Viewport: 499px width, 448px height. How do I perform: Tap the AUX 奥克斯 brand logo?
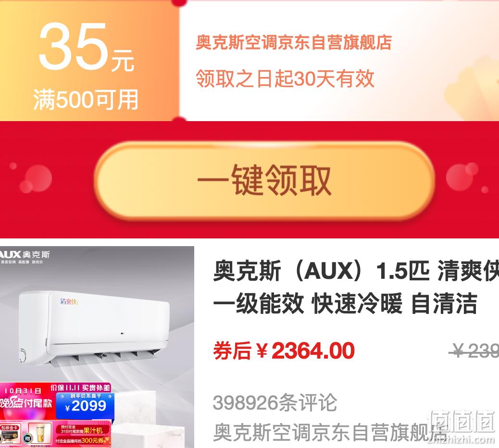(25, 255)
